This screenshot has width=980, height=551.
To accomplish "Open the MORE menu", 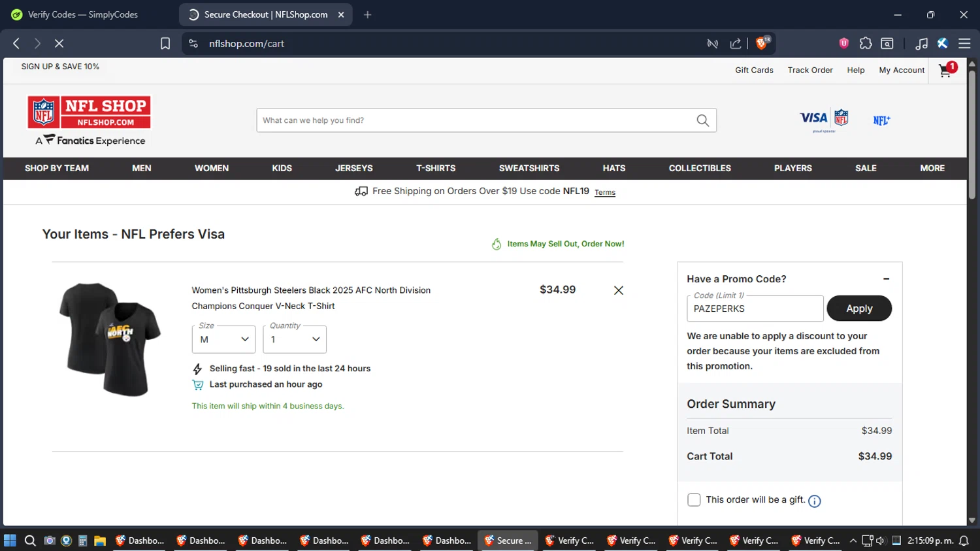I will point(932,168).
